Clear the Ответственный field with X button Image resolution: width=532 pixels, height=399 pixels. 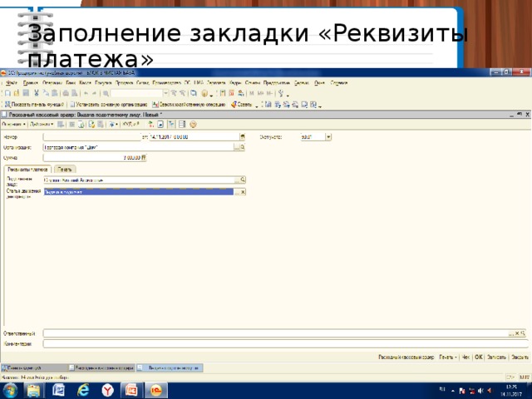pos(517,333)
